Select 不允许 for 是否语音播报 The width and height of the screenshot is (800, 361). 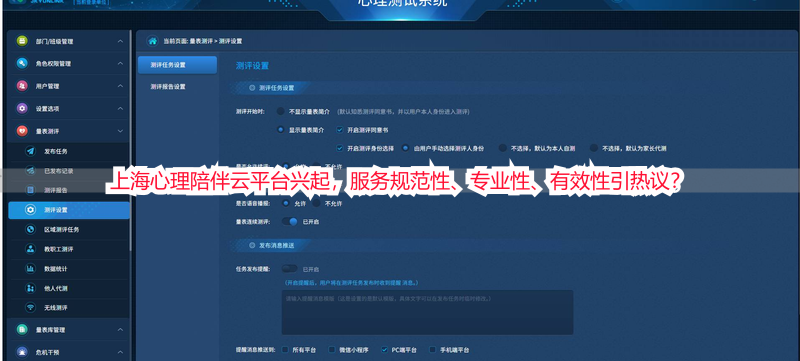click(316, 203)
